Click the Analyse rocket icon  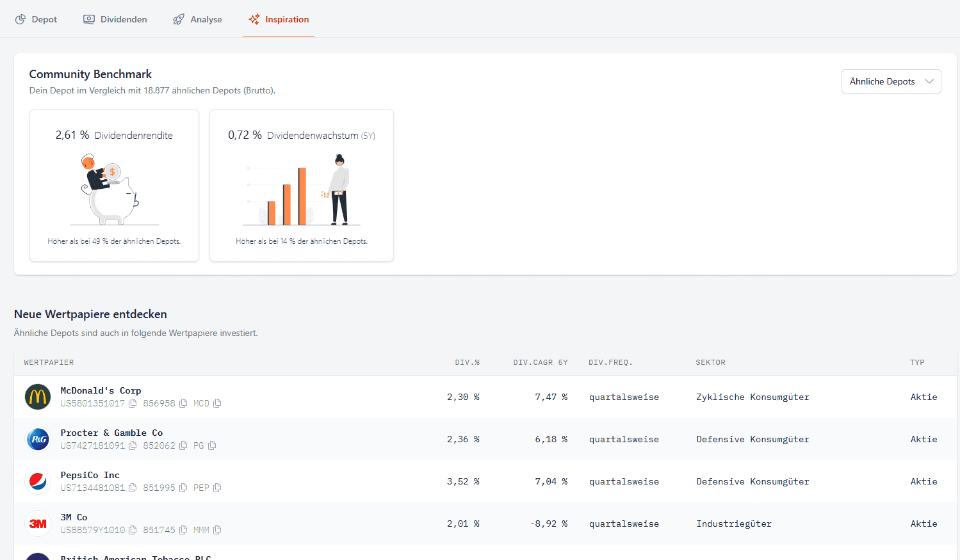[x=179, y=19]
